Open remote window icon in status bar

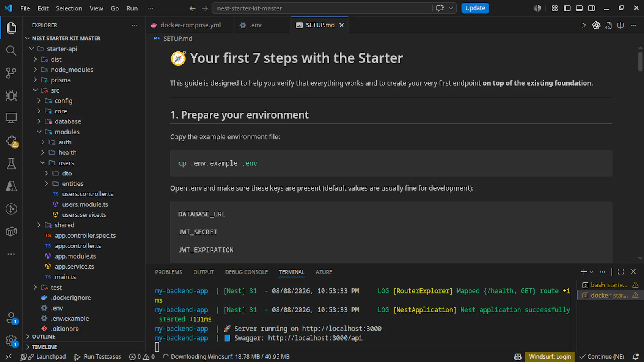click(8, 357)
